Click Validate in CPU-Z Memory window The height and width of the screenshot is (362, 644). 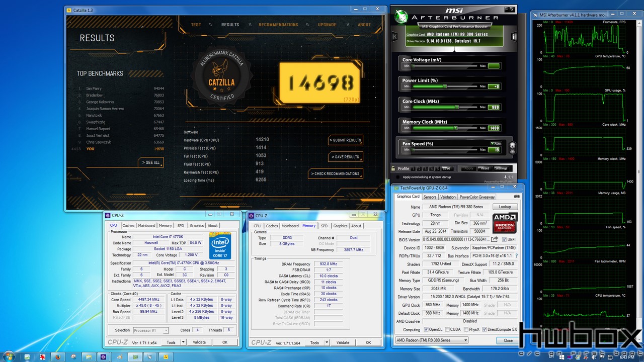point(343,342)
